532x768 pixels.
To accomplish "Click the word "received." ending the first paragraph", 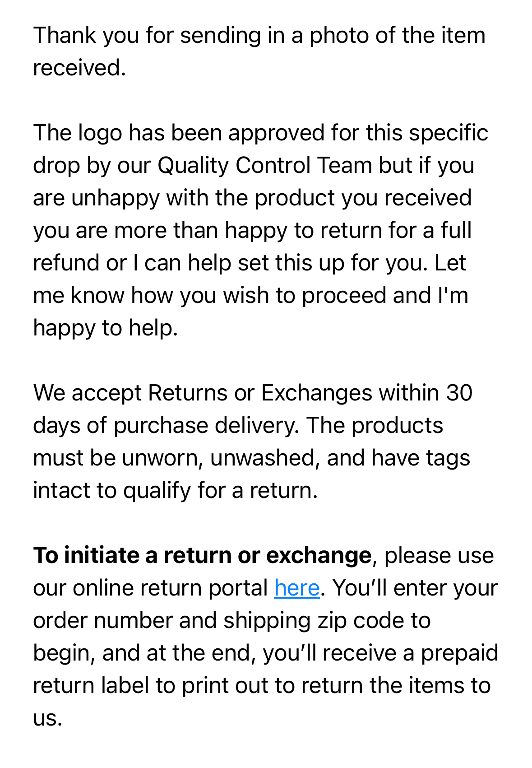I will [79, 68].
